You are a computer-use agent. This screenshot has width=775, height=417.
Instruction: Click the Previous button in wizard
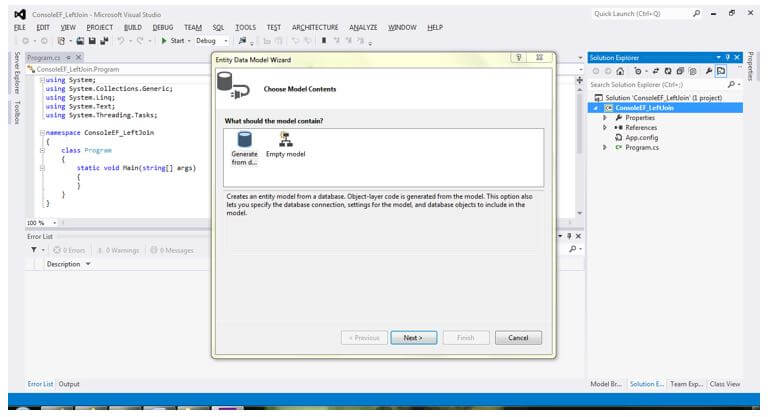[364, 338]
